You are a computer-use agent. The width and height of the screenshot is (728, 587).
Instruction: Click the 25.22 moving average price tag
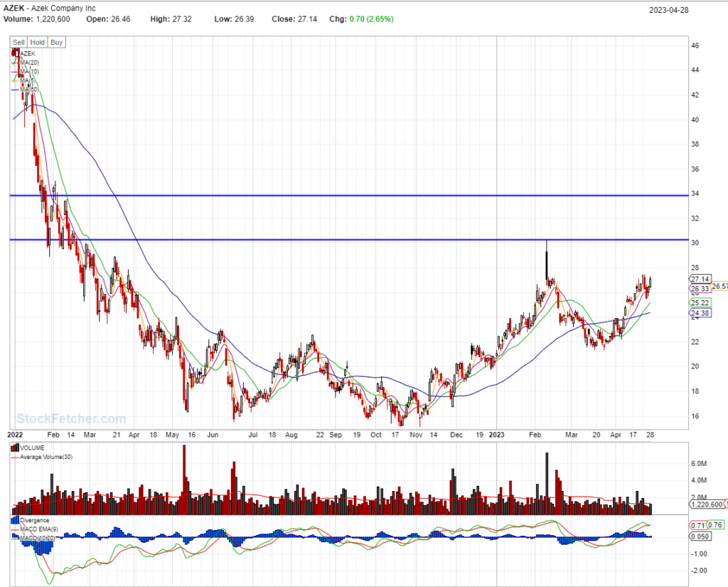point(700,302)
